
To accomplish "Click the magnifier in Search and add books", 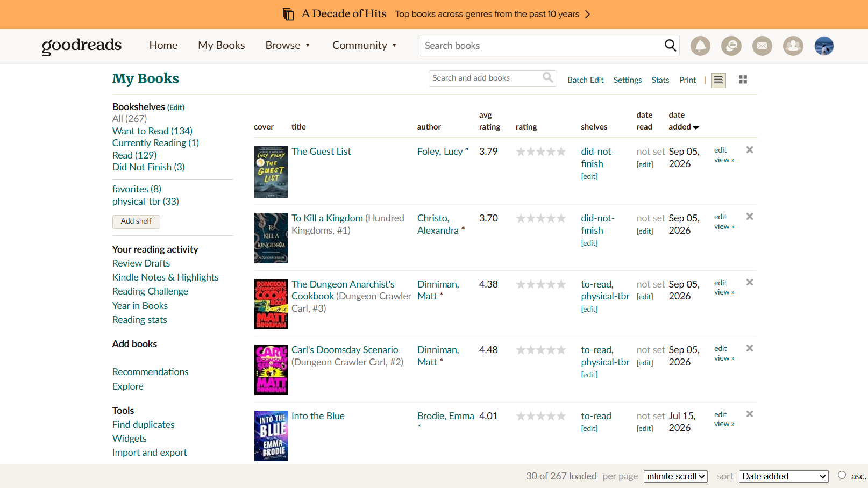I will pos(548,78).
